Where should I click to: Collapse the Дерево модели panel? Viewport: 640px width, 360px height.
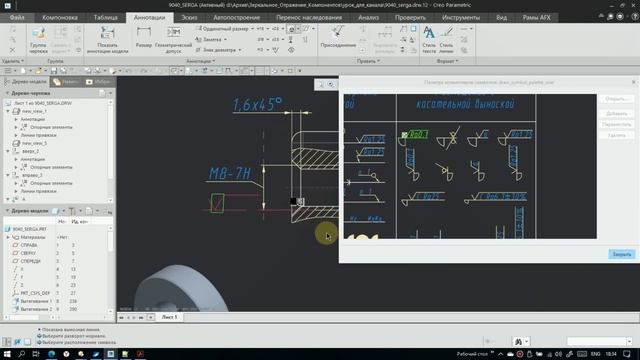[x=7, y=211]
